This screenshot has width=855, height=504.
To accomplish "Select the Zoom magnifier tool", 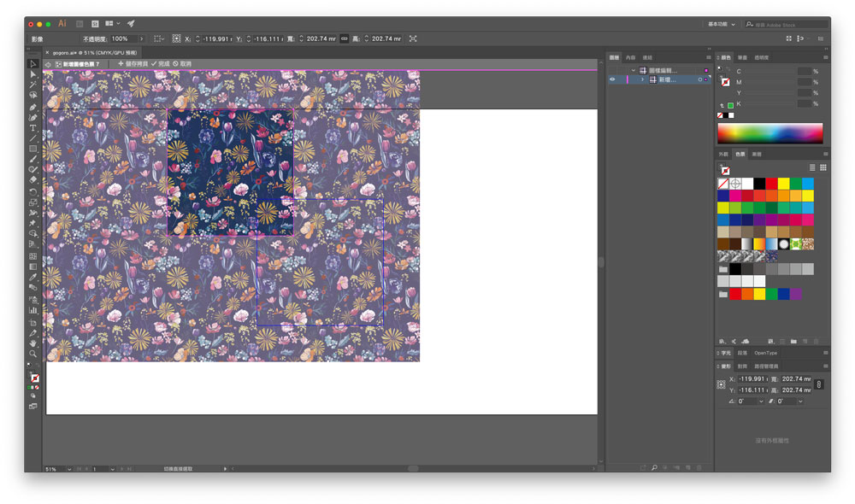I will pyautogui.click(x=33, y=353).
